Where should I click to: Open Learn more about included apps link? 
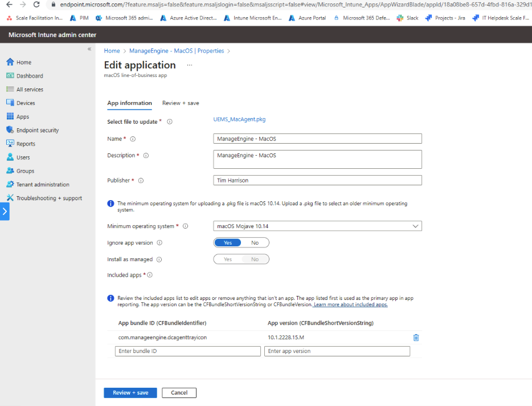coord(350,304)
